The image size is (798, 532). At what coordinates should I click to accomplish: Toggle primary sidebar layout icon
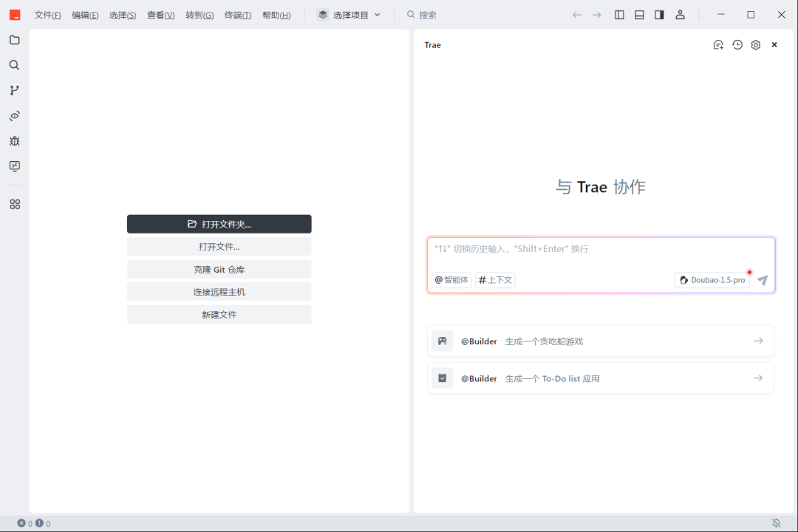619,15
